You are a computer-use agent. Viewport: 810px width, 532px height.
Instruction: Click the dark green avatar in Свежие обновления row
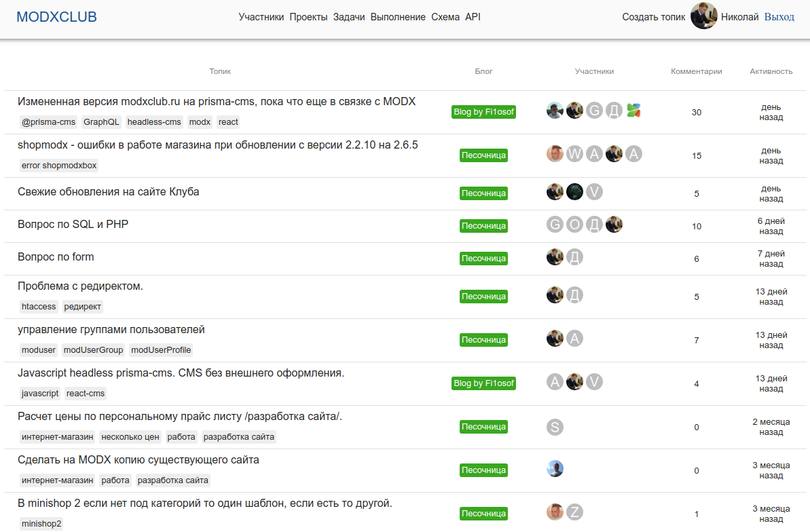(574, 191)
